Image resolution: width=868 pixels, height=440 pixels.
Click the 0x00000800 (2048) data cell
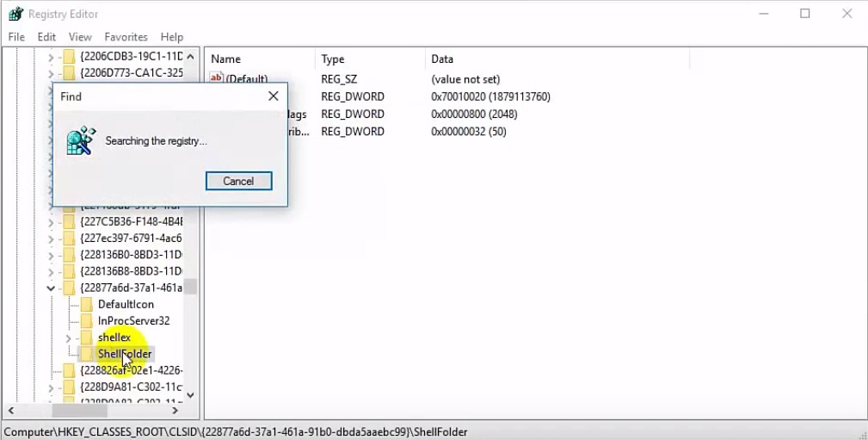coord(474,115)
